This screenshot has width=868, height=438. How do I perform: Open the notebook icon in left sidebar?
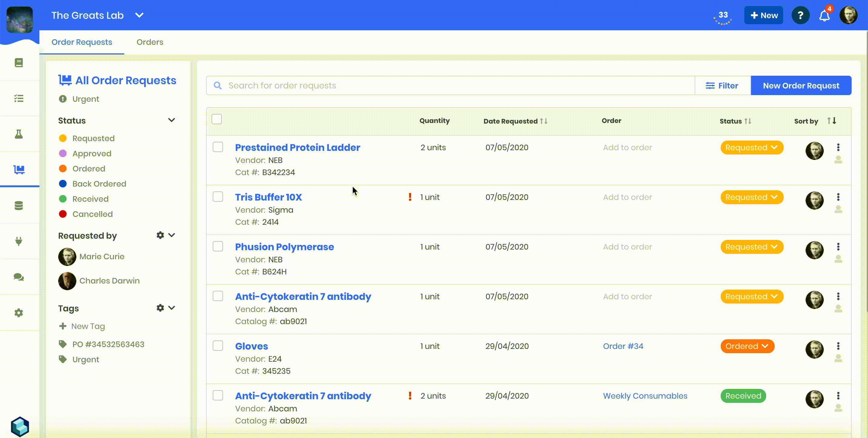[x=19, y=63]
